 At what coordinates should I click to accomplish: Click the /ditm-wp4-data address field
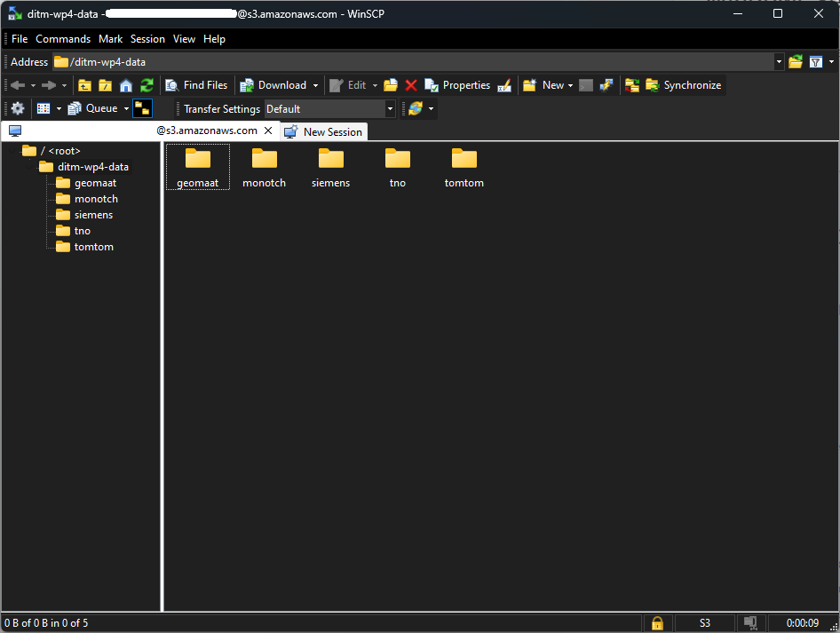tap(413, 62)
